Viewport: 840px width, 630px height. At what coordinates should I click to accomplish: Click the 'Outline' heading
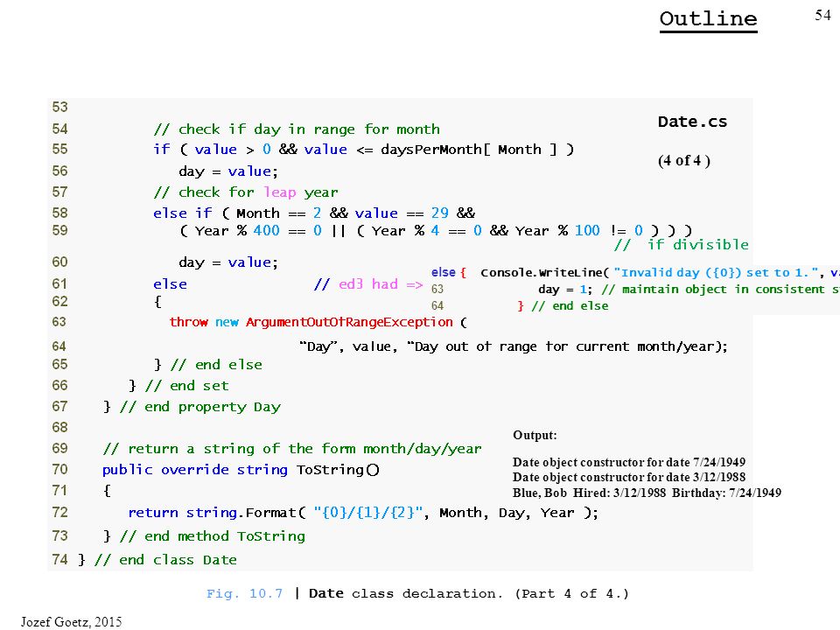pos(708,18)
